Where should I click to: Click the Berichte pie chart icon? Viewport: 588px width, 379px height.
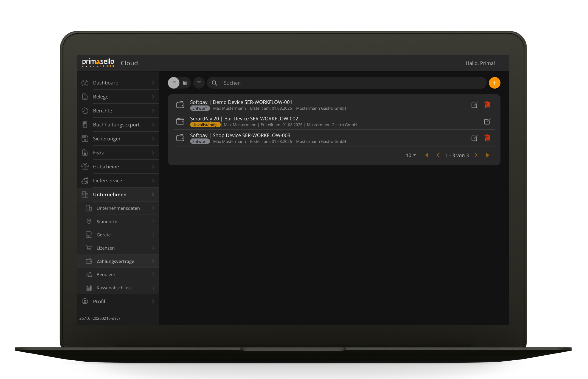[85, 111]
